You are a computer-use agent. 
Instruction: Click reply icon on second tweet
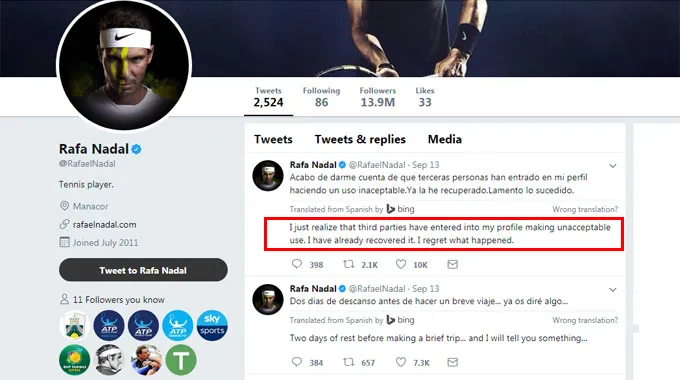pyautogui.click(x=297, y=362)
